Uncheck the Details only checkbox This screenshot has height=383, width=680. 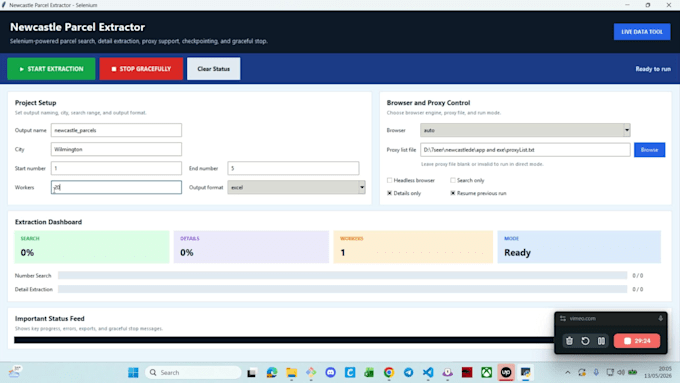[389, 193]
